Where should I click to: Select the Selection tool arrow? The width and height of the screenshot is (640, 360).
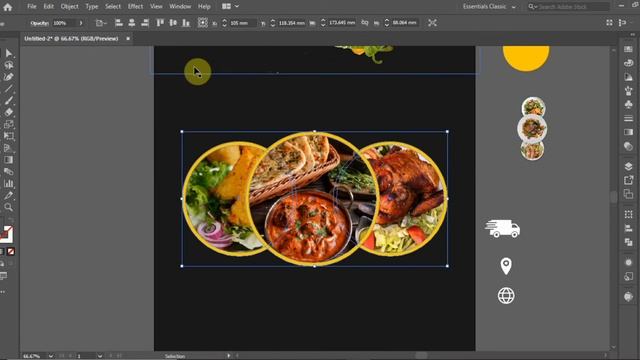point(9,53)
